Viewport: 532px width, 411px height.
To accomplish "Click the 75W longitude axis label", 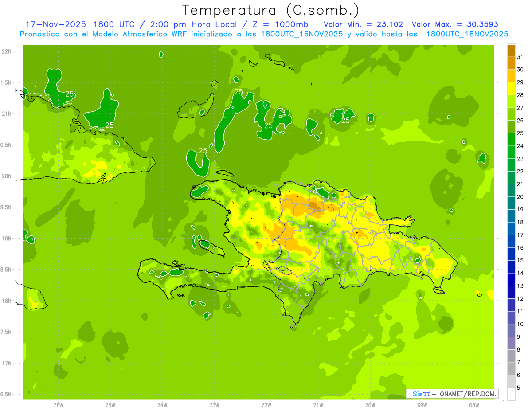I will coord(110,405).
